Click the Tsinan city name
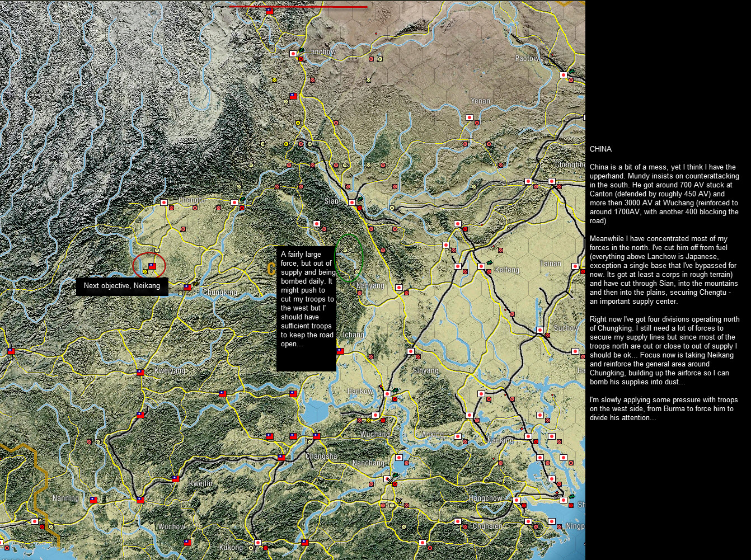The width and height of the screenshot is (751, 560). 551,263
